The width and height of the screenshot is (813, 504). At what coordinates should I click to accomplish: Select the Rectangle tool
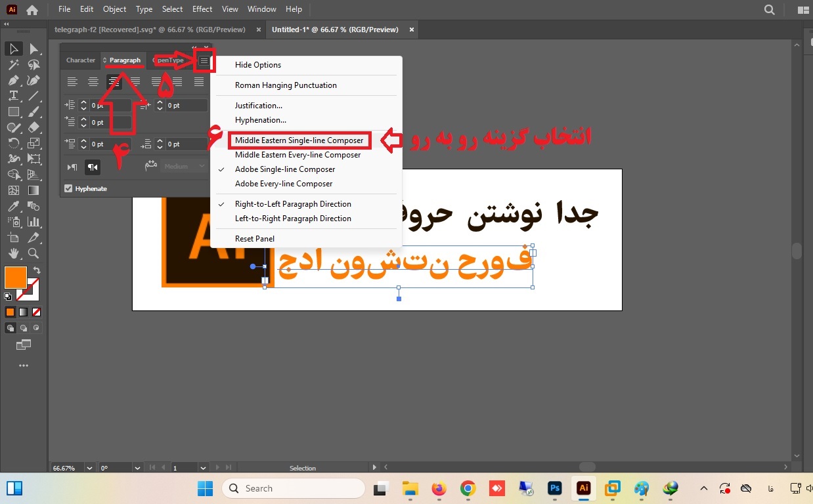coord(13,111)
